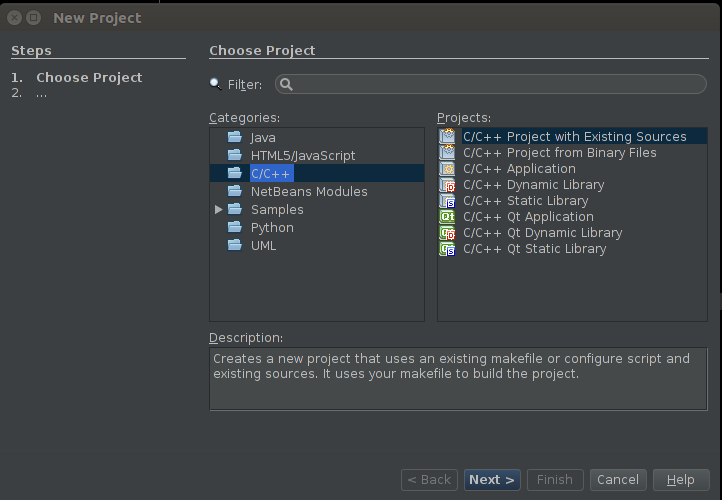Click the Next button
This screenshot has width=722, height=500.
[x=492, y=480]
